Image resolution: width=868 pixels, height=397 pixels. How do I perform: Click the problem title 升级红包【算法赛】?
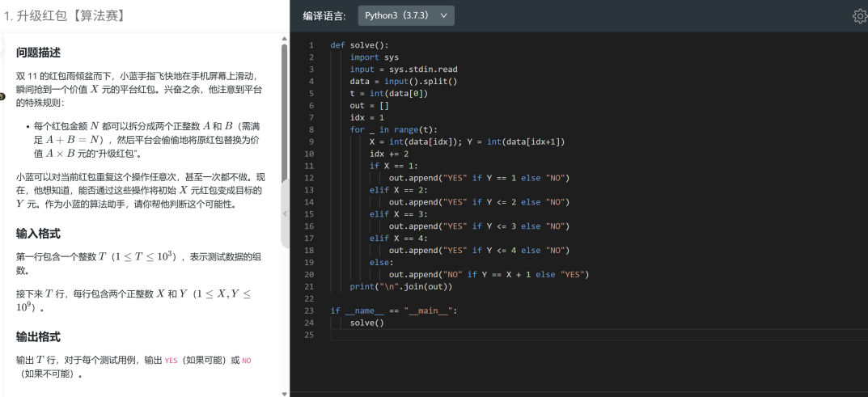tap(64, 15)
